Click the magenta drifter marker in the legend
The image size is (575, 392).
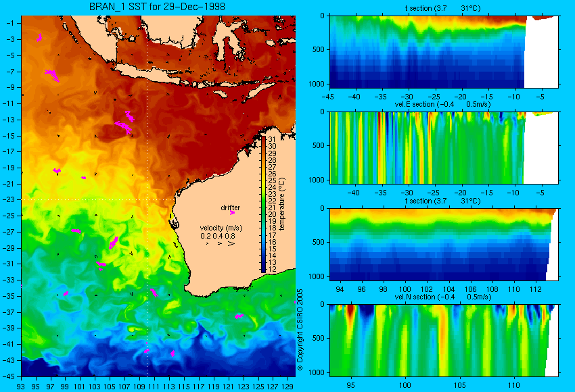[232, 212]
